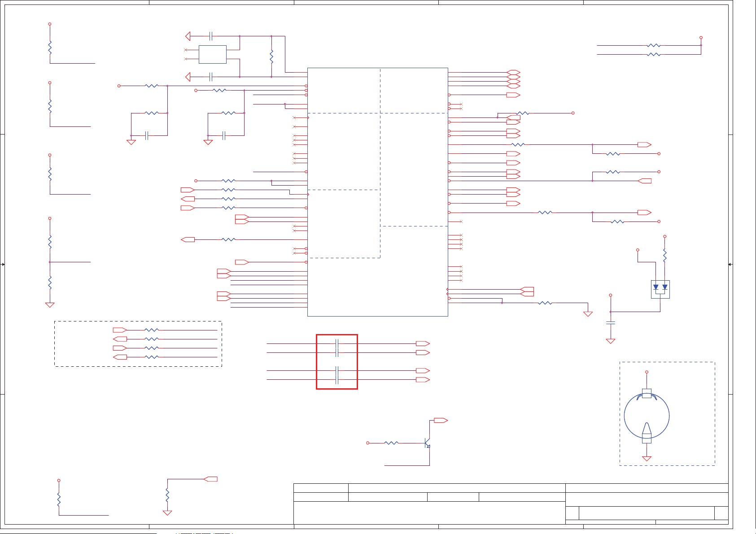The image size is (756, 534).
Task: Click the capacitor above the crystal box
Action: pos(210,36)
